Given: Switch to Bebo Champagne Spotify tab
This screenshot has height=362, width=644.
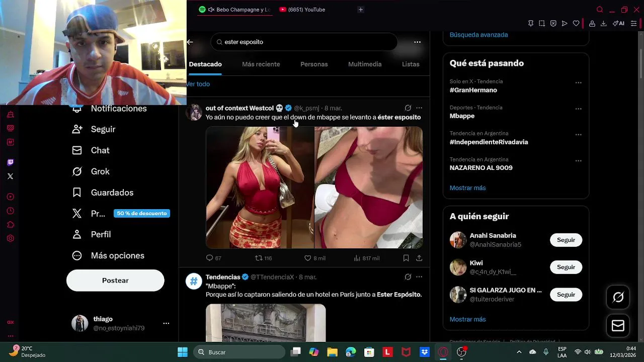Looking at the screenshot, I should [234, 10].
